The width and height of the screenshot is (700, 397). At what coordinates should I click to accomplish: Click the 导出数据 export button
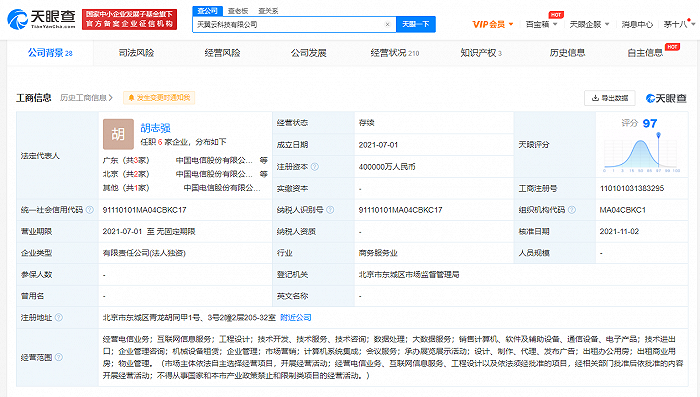pyautogui.click(x=609, y=98)
